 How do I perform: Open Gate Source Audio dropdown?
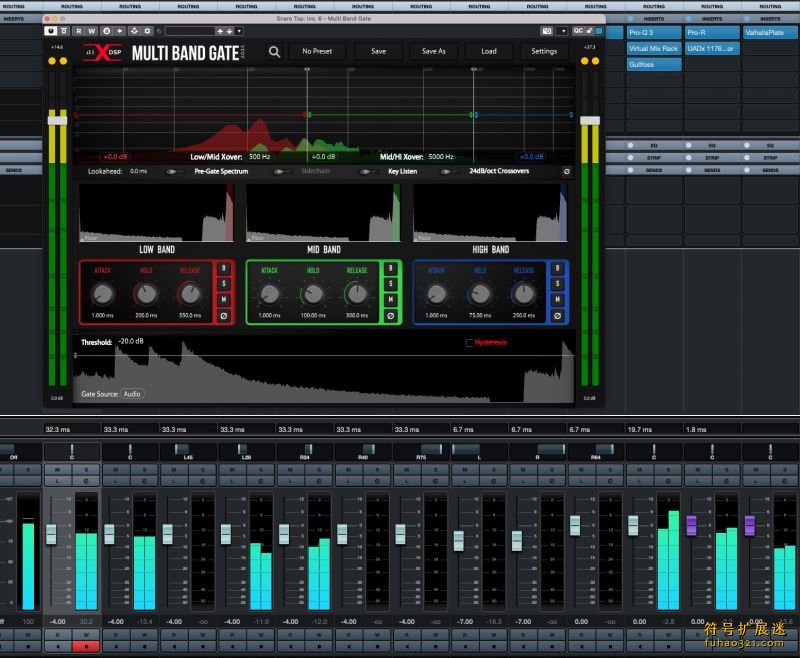[x=132, y=394]
